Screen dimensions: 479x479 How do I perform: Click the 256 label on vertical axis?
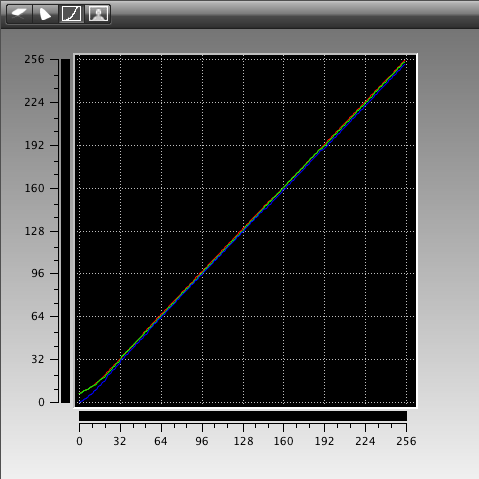34,59
